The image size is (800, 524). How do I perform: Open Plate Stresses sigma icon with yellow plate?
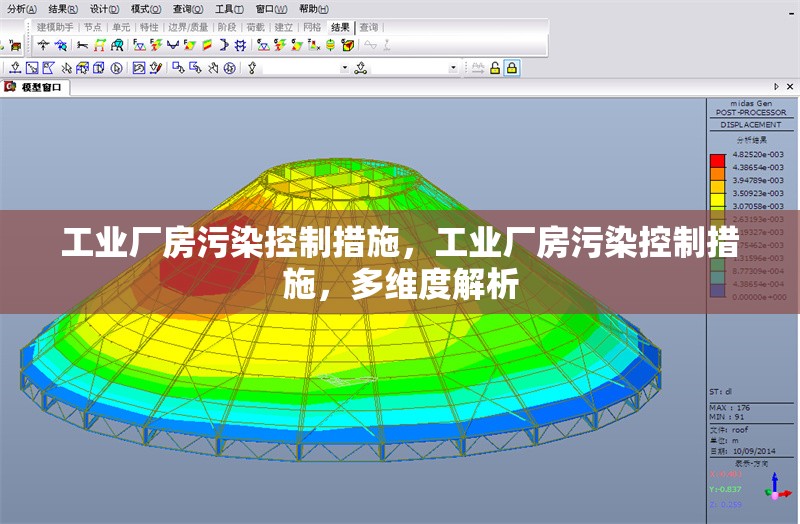click(x=296, y=45)
